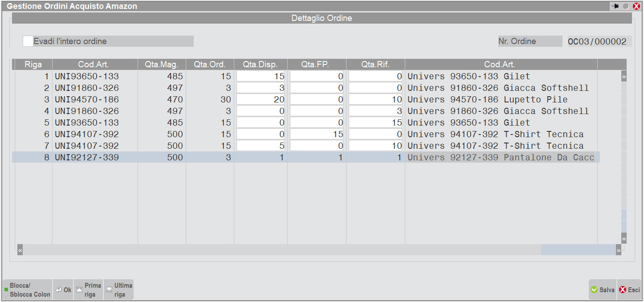The image size is (644, 302).
Task: Toggle Blocca/Sblocca Colon column lock
Action: point(27,290)
